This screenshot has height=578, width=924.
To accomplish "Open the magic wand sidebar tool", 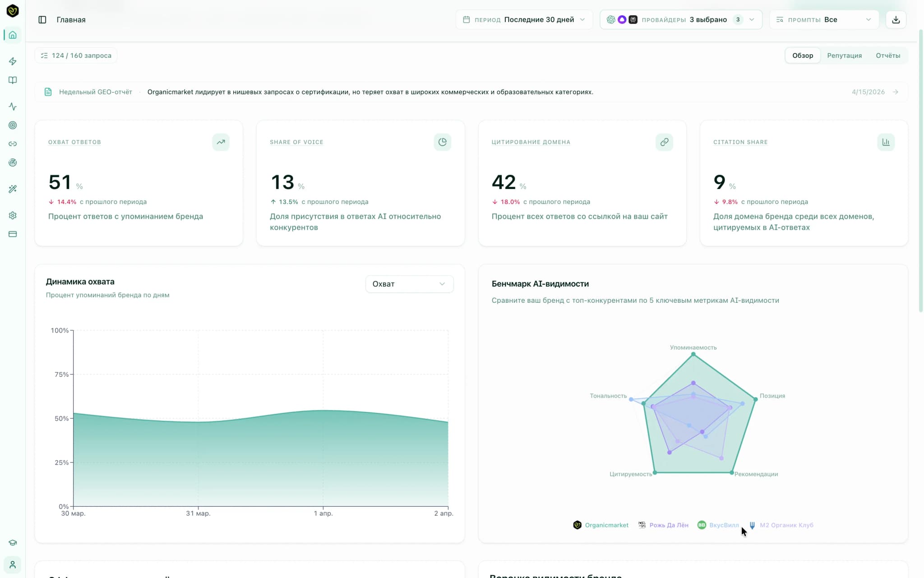I will [x=13, y=189].
